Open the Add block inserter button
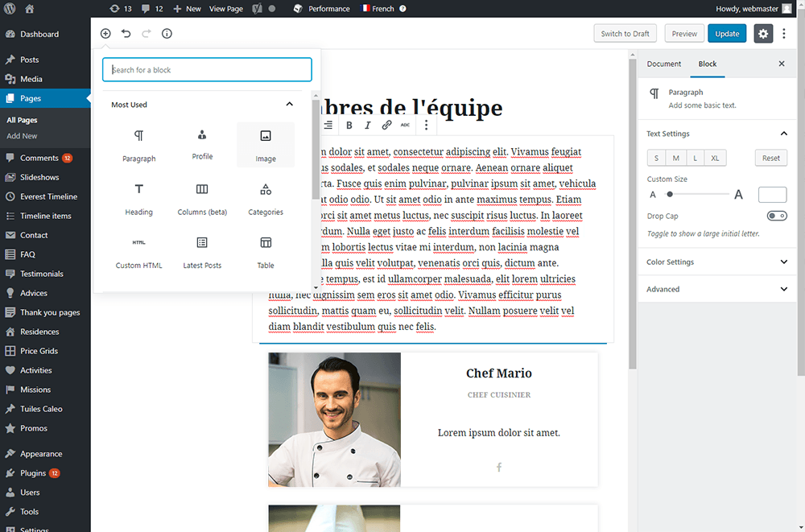Screen dimensions: 805x532 tap(105, 33)
